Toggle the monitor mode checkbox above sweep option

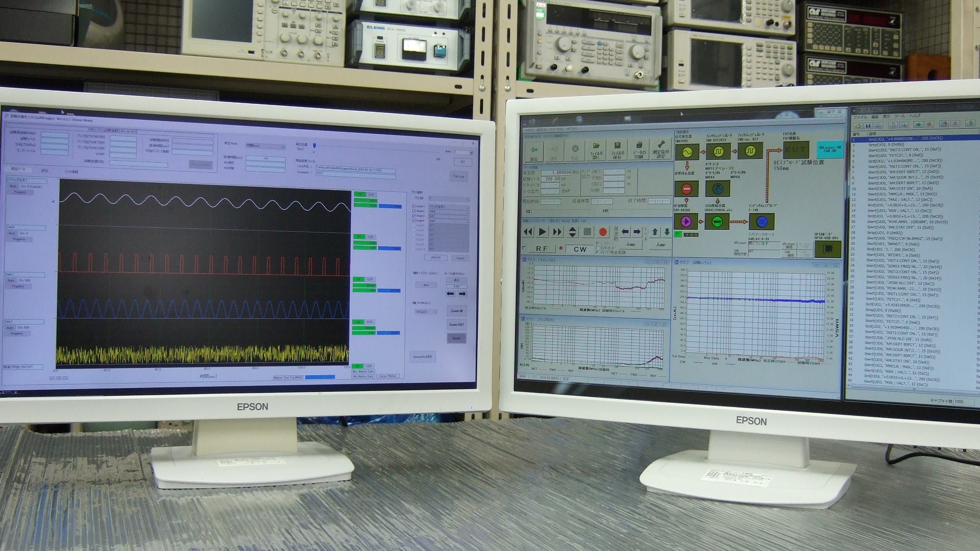(x=597, y=248)
